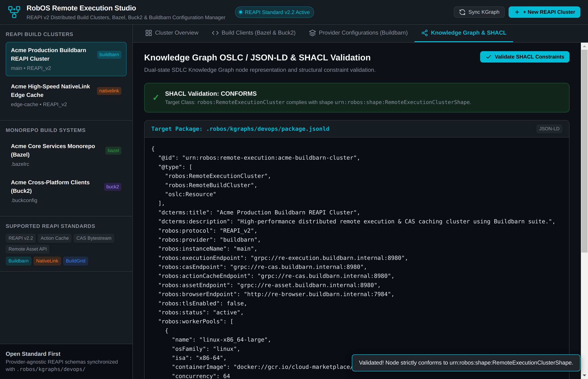Click the Target Package path heading
Image resolution: width=588 pixels, height=379 pixels.
[240, 129]
